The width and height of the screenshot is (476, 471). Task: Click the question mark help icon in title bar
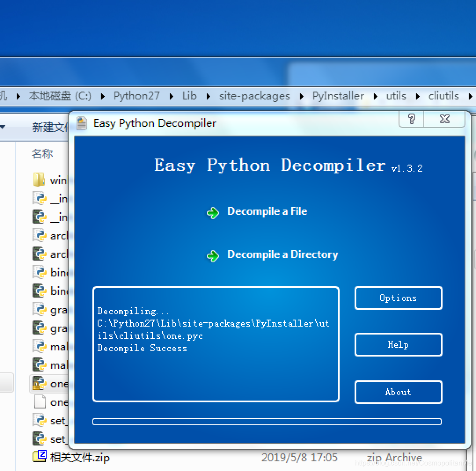[x=411, y=119]
